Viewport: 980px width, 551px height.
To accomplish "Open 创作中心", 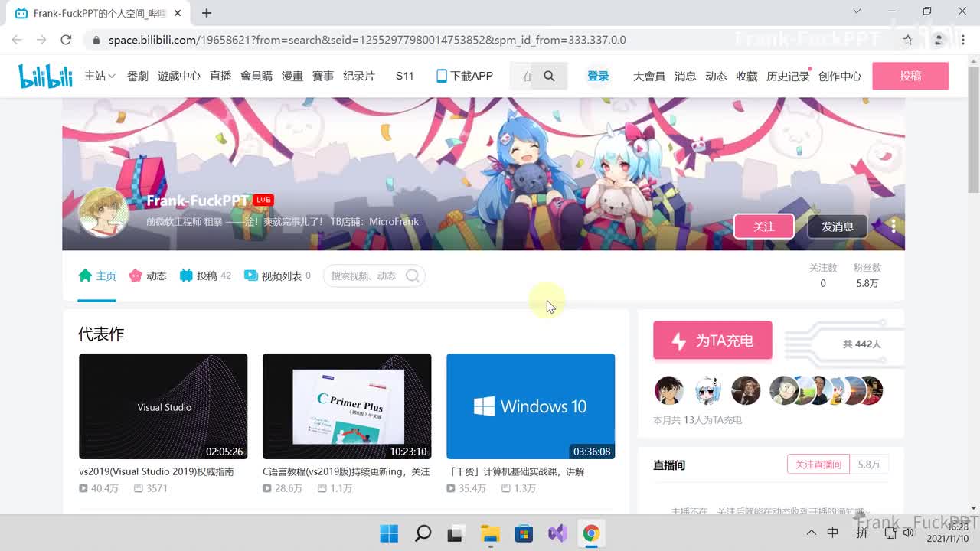I will click(x=840, y=76).
